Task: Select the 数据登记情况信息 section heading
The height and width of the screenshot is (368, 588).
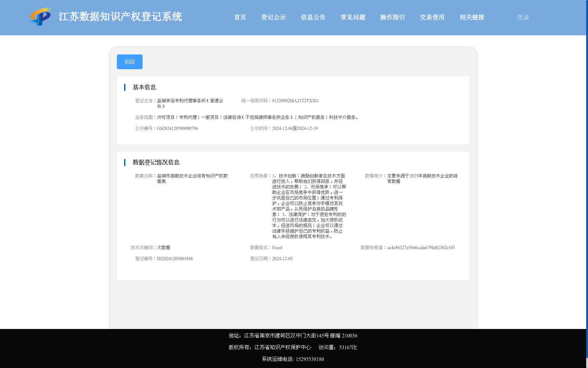Action: click(x=156, y=162)
